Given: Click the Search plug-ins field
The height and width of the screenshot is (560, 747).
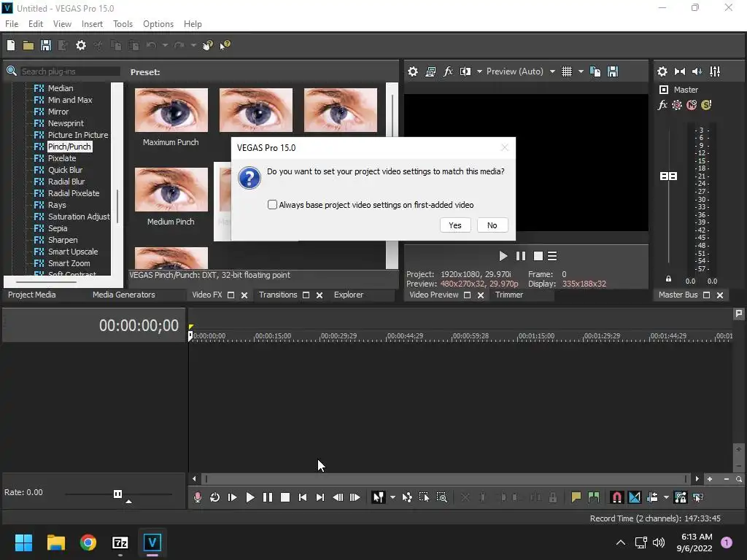Looking at the screenshot, I should pos(69,71).
